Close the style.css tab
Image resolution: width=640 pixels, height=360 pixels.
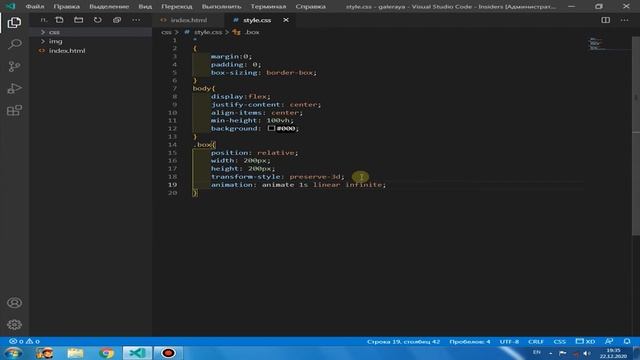286,20
